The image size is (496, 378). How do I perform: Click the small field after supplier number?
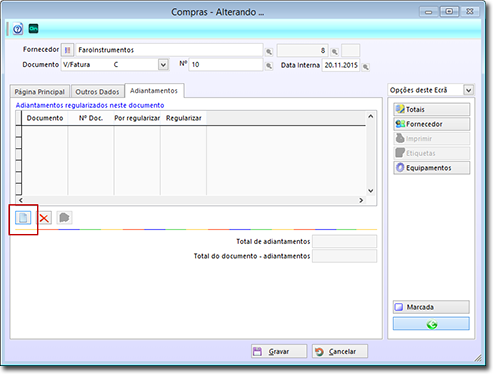click(x=350, y=50)
